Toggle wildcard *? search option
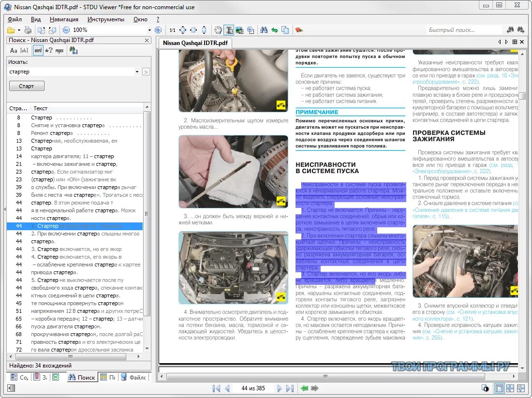This screenshot has width=532, height=398. pyautogui.click(x=48, y=51)
